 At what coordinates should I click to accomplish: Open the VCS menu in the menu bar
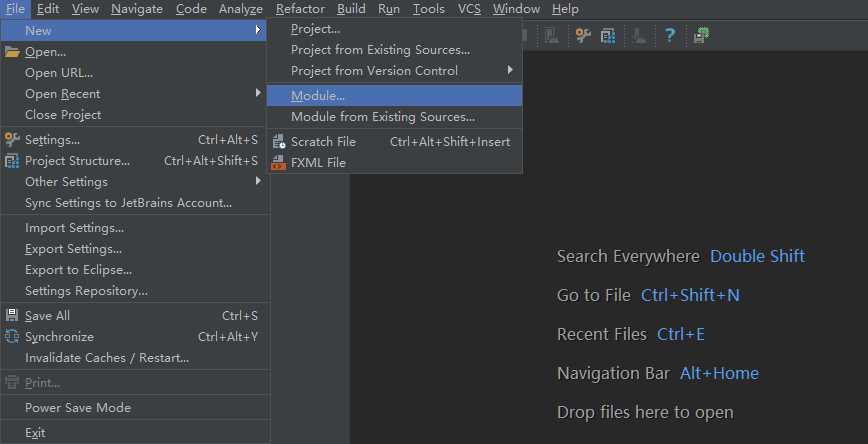(x=469, y=9)
